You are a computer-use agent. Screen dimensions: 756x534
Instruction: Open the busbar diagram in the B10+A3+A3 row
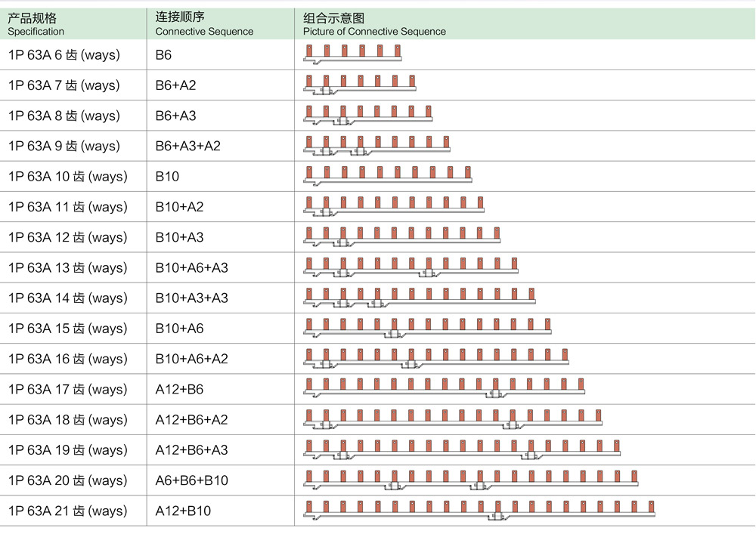pos(420,297)
